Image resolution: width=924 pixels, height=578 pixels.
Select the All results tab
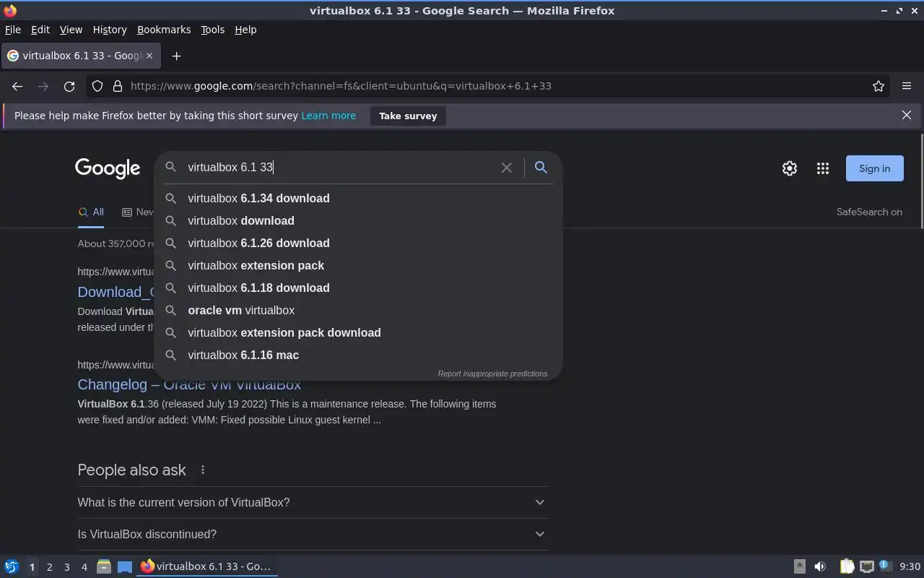click(x=91, y=212)
